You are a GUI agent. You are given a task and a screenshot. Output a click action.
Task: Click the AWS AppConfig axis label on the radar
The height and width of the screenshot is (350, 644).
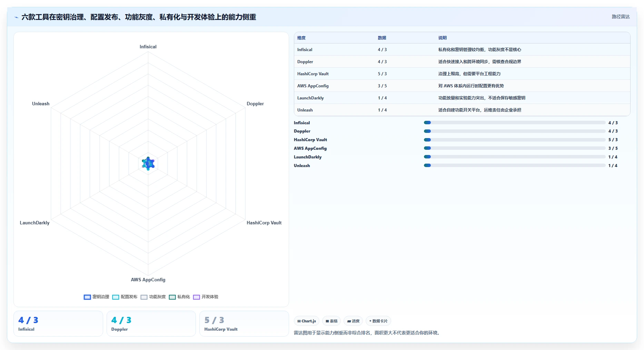(x=148, y=280)
